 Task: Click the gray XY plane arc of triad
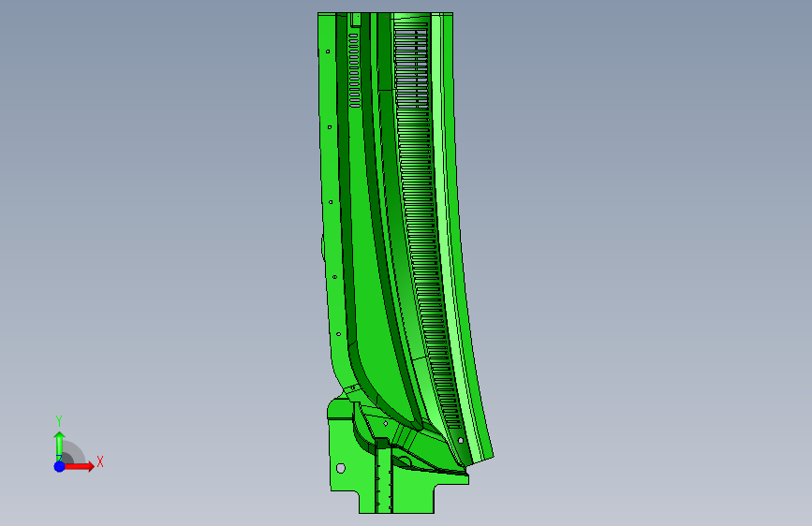pyautogui.click(x=74, y=452)
